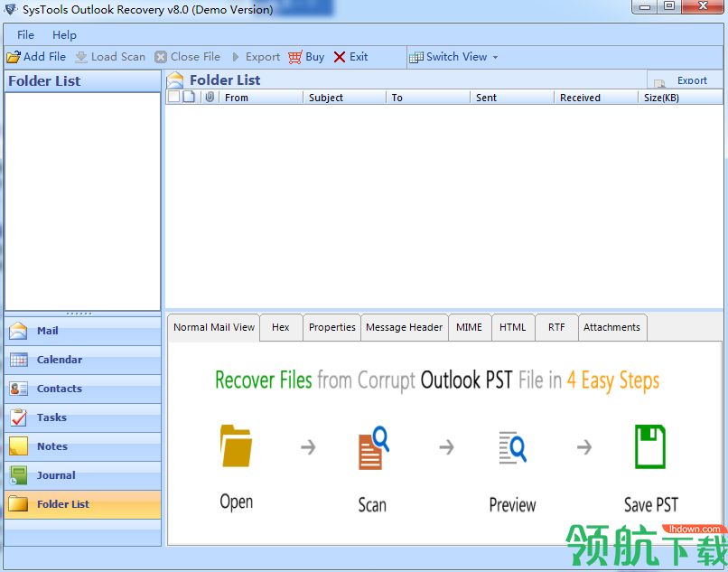This screenshot has height=572, width=728.
Task: Click the Folder List folder icon in the sidebar
Action: [18, 503]
